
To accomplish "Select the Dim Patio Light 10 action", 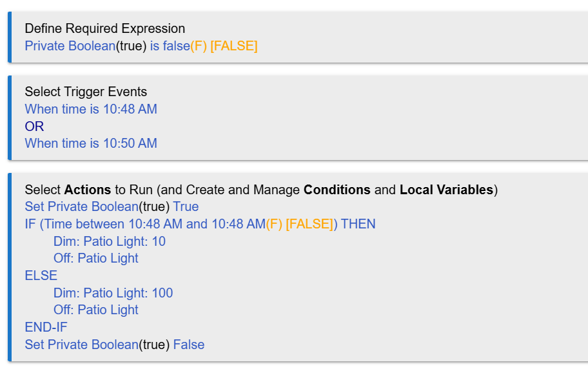I will [x=110, y=241].
